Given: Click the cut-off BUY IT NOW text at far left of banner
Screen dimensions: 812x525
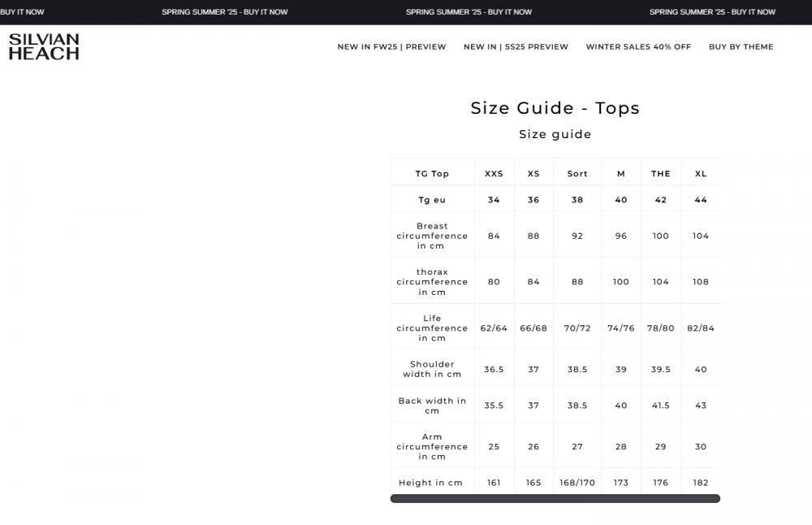Looking at the screenshot, I should (22, 12).
